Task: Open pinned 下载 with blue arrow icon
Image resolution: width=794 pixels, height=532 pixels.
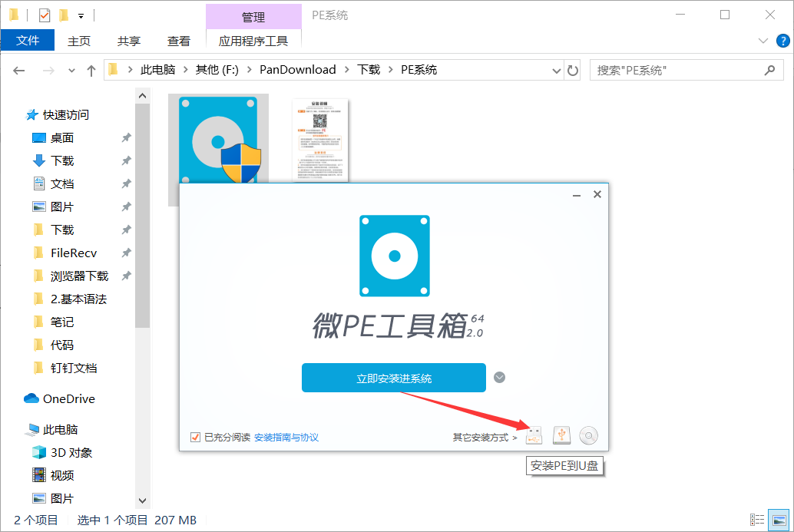Action: click(53, 160)
